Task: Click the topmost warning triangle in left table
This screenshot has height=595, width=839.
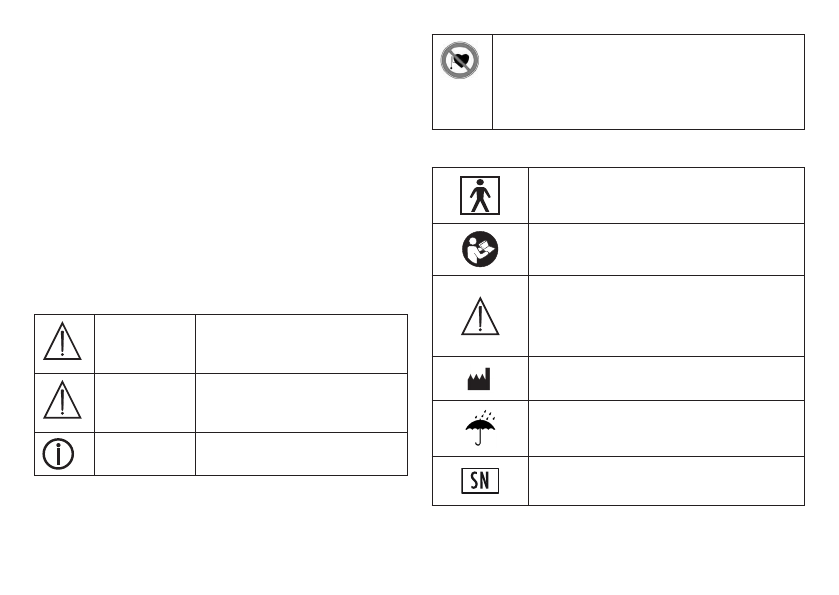Action: coord(64,343)
